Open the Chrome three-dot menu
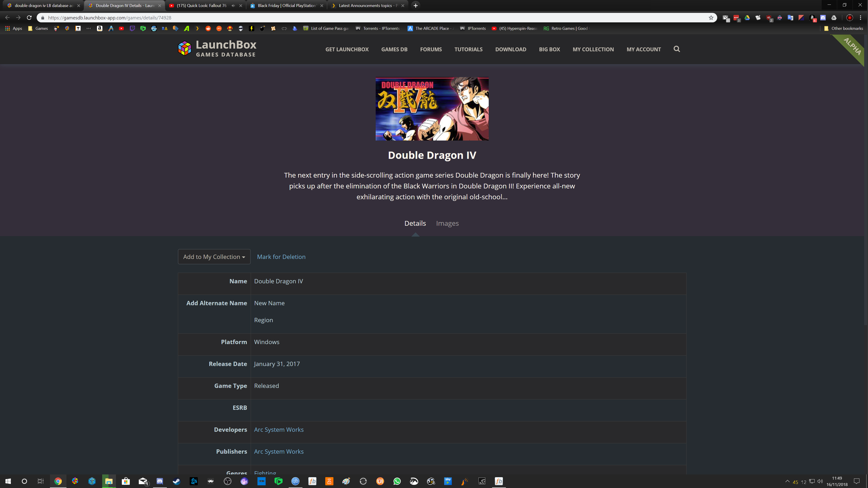868x488 pixels. point(860,18)
